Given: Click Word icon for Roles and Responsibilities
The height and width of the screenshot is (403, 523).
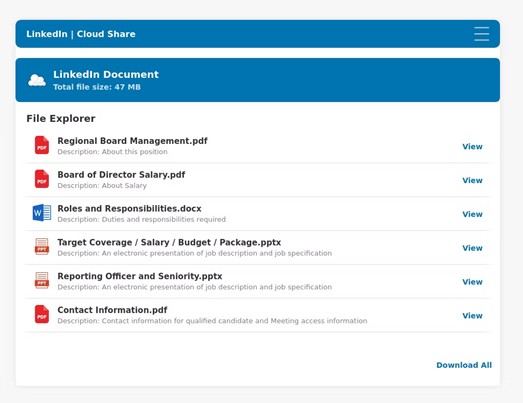Looking at the screenshot, I should 42,213.
